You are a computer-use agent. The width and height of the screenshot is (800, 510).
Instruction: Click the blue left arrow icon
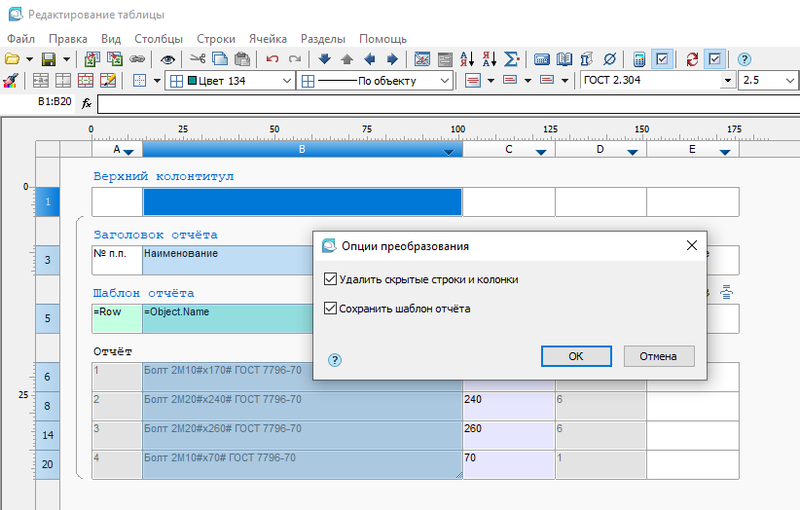coord(369,59)
